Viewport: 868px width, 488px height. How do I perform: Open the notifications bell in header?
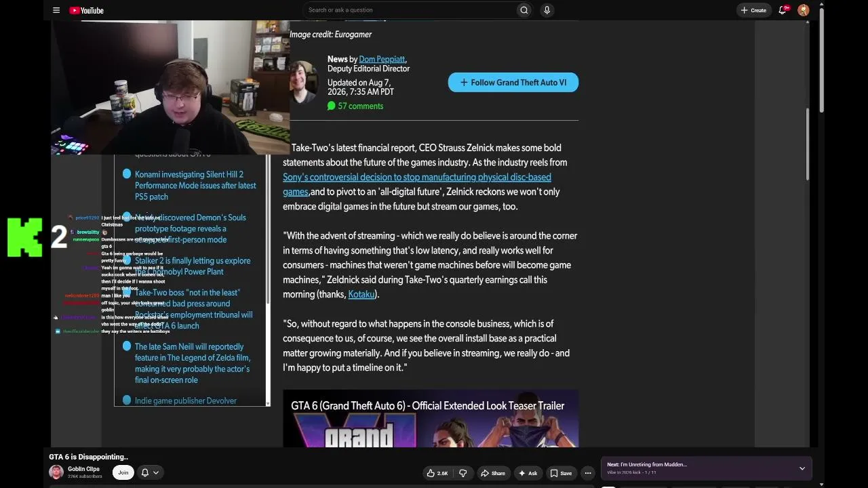[x=783, y=10]
